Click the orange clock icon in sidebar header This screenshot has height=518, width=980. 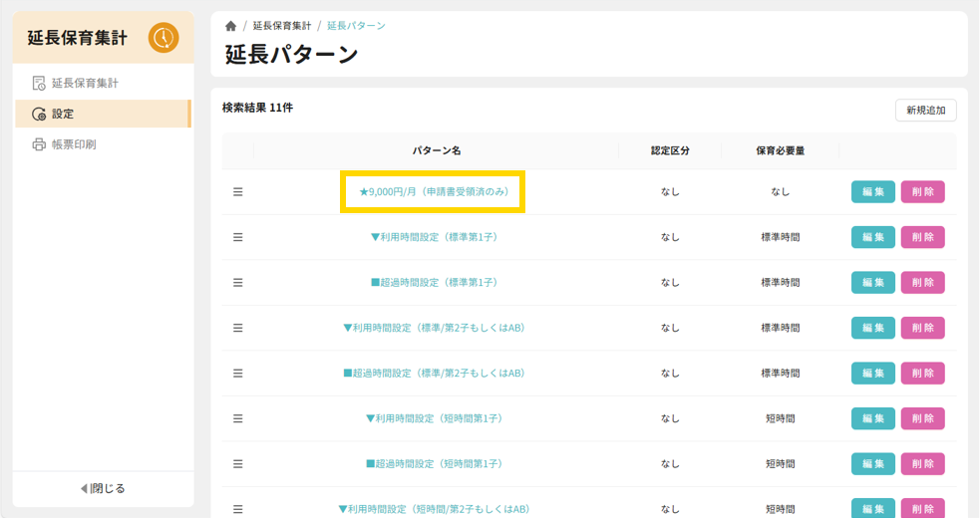(x=163, y=38)
